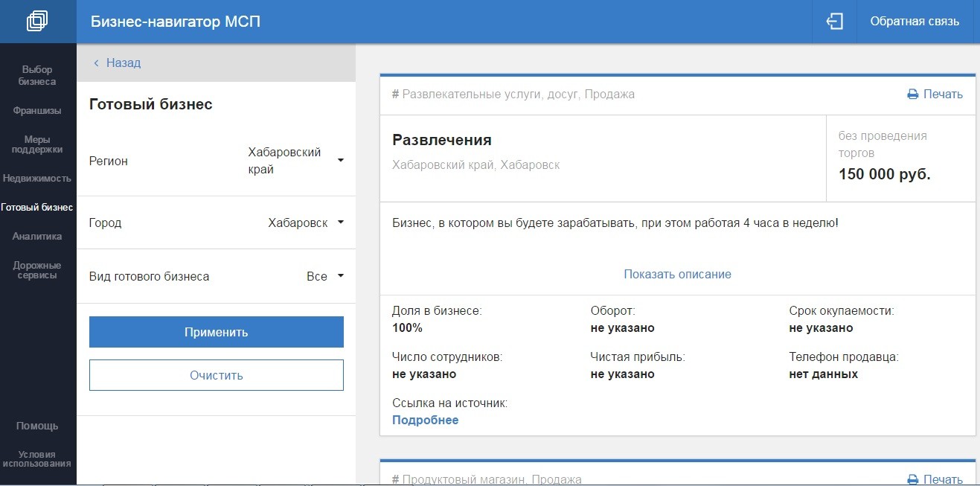Open Условия использования in sidebar
Viewport: 980px width, 486px height.
click(37, 458)
